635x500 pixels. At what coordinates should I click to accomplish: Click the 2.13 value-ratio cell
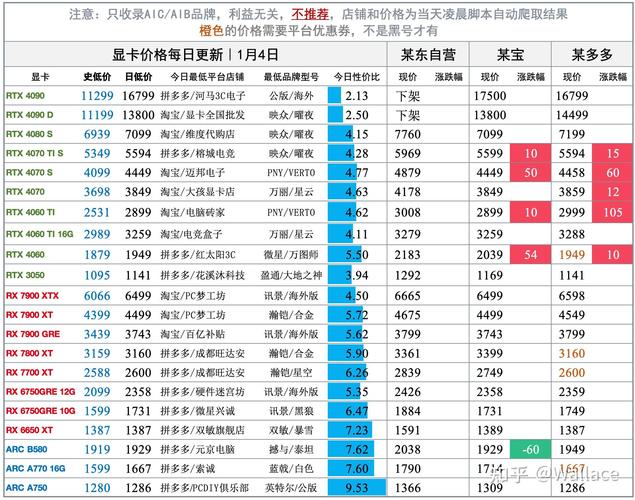click(x=357, y=96)
